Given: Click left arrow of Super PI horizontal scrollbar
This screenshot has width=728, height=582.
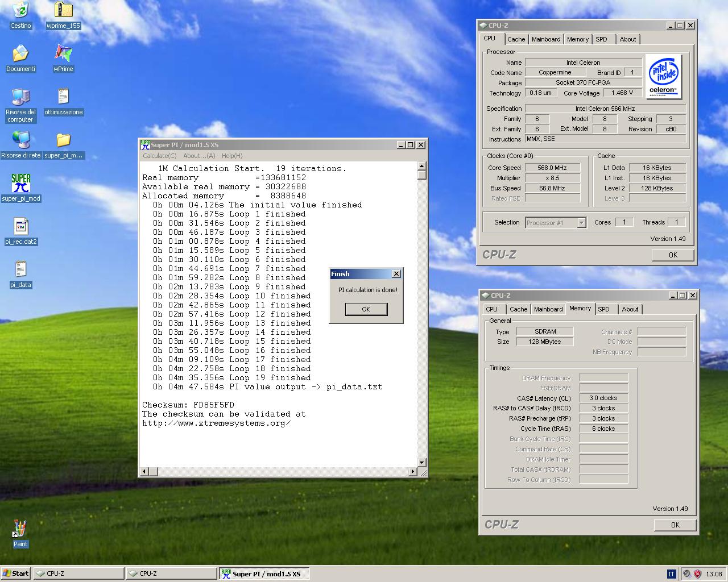Looking at the screenshot, I should pos(144,472).
